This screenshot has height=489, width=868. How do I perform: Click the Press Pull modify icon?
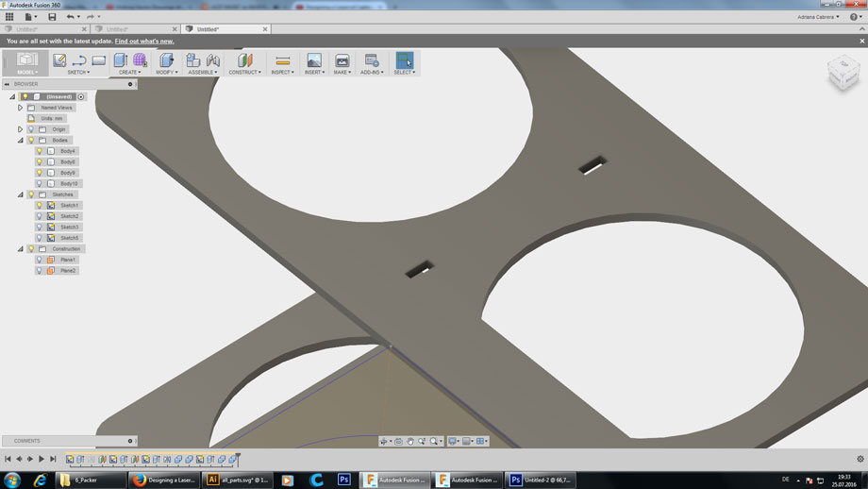point(166,59)
